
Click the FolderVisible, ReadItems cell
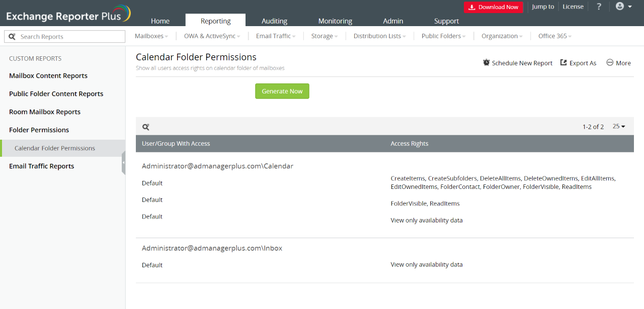coord(425,203)
